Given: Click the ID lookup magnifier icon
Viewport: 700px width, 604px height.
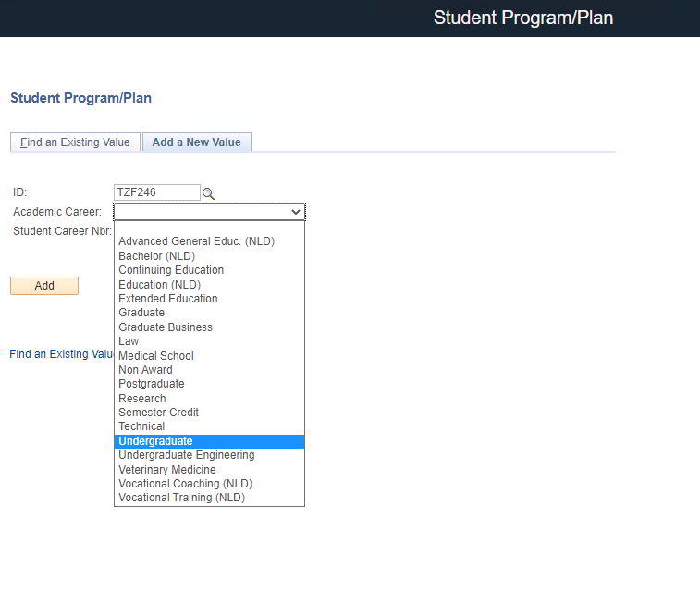Looking at the screenshot, I should pyautogui.click(x=208, y=193).
